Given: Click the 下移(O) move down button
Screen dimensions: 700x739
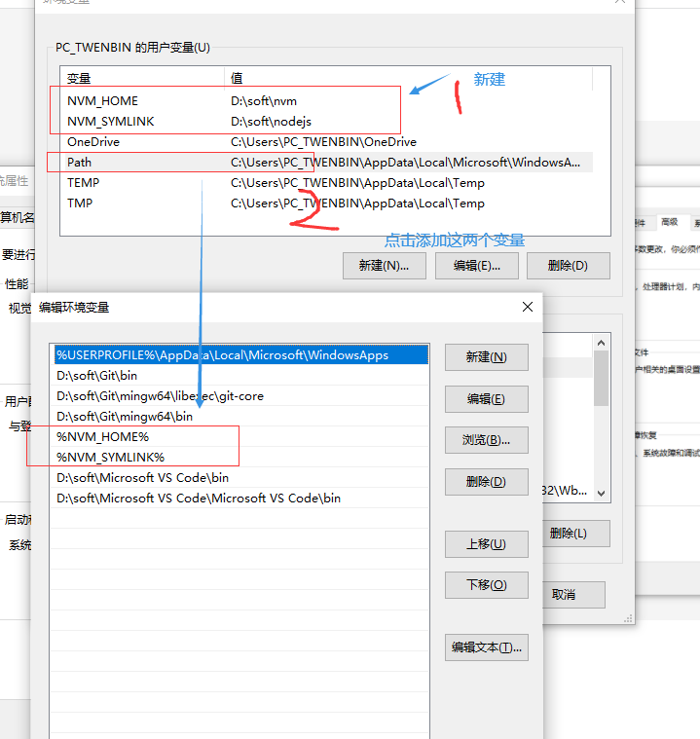Looking at the screenshot, I should 487,585.
